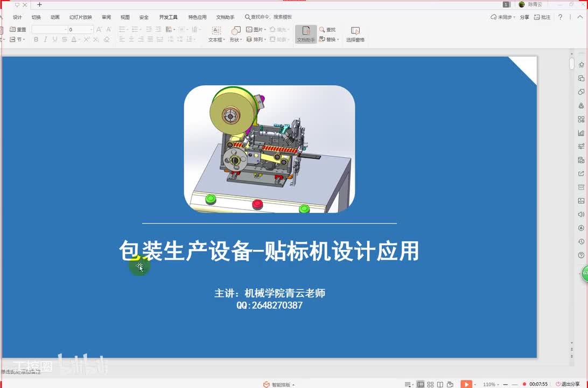The width and height of the screenshot is (588, 388).
Task: Toggle Strikethrough formatting
Action: 65,39
